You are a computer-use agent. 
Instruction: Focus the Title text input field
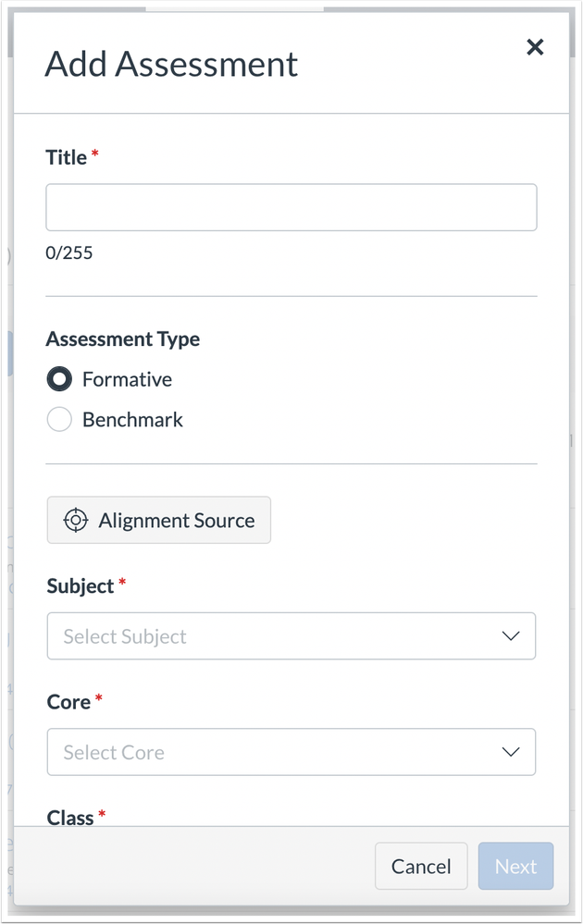pyautogui.click(x=291, y=207)
